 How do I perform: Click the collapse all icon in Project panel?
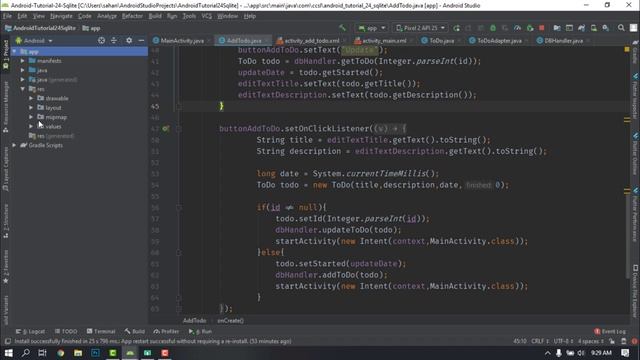pos(114,40)
